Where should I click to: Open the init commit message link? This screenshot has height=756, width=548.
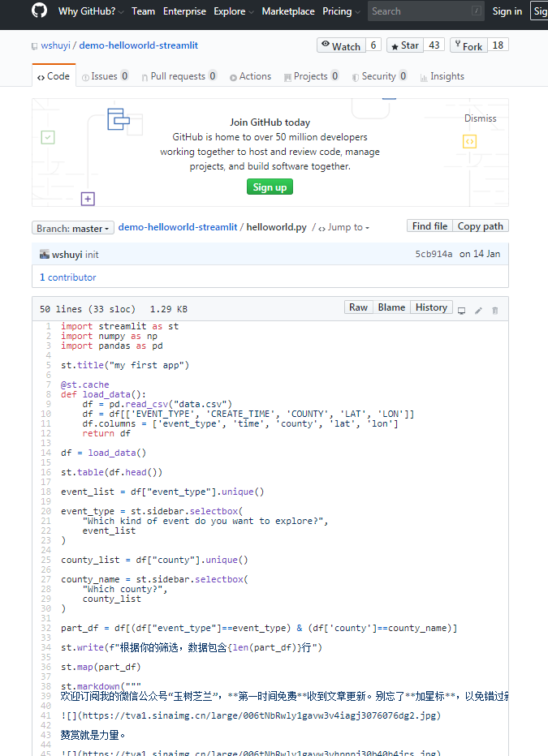(92, 255)
